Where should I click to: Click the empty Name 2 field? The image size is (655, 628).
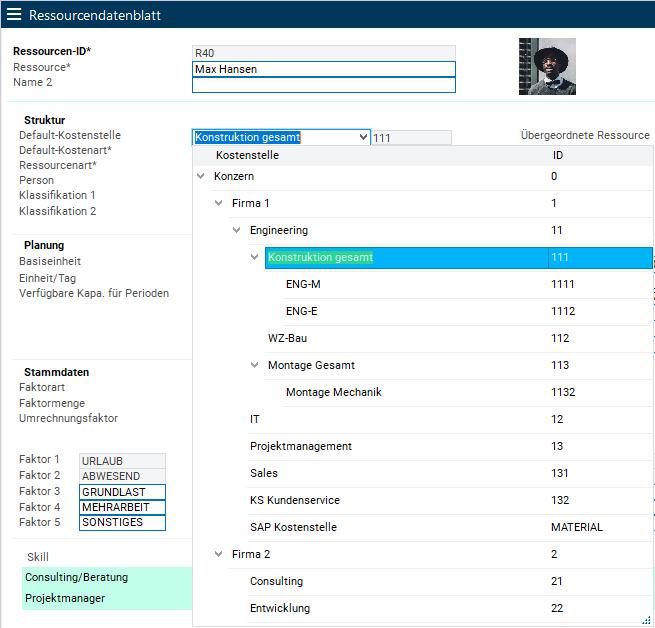323,85
